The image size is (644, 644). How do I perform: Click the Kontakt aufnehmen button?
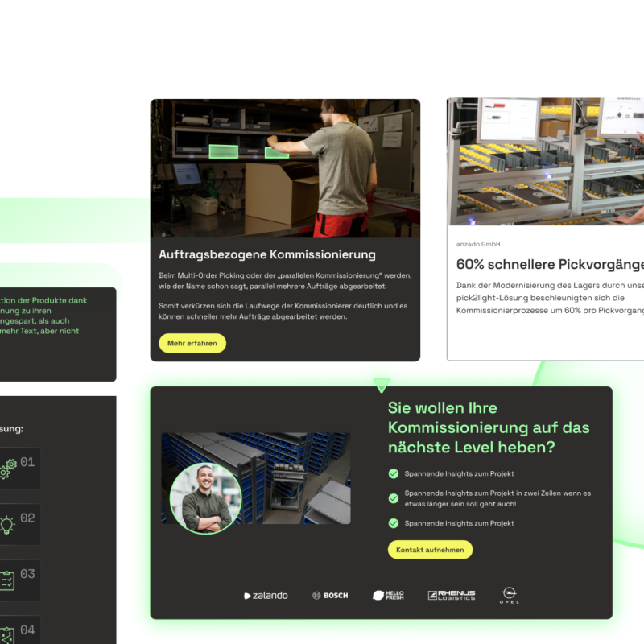pyautogui.click(x=430, y=550)
